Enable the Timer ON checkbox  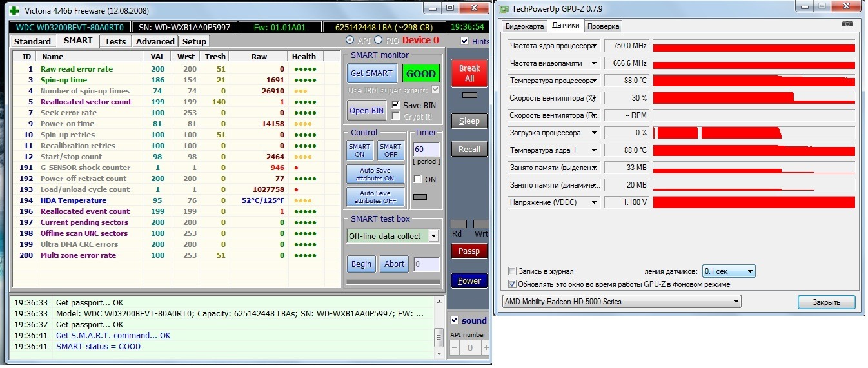click(x=418, y=179)
